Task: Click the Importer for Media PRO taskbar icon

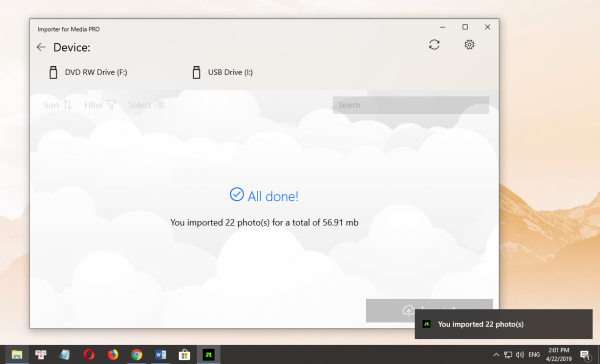Action: [x=209, y=355]
